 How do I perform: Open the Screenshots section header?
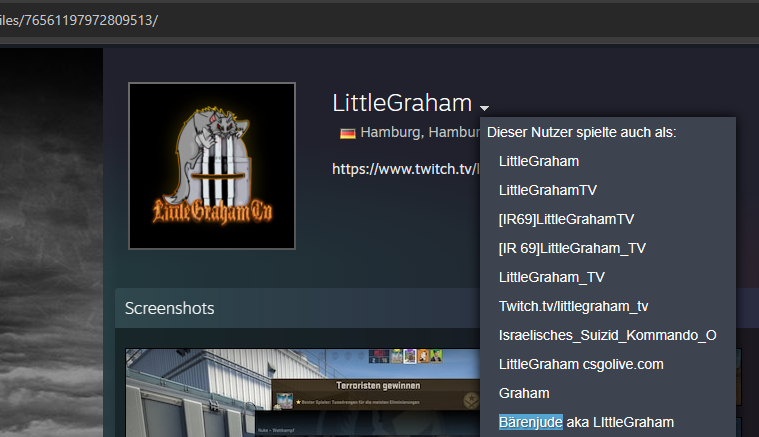169,308
